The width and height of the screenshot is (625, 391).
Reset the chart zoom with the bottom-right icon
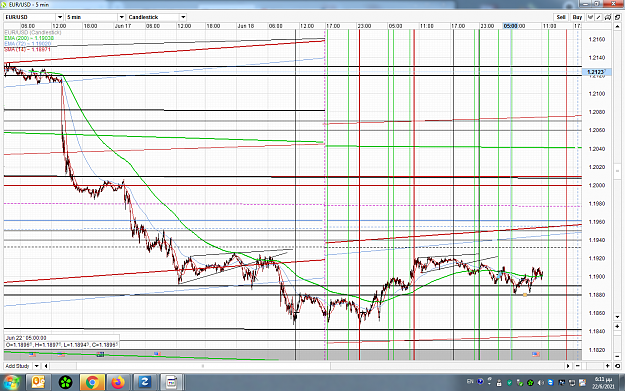coord(617,366)
